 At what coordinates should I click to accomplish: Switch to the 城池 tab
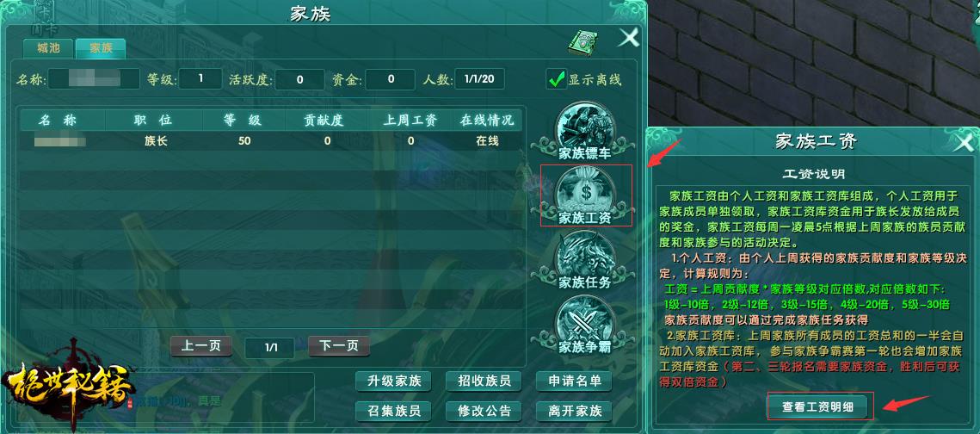tap(48, 48)
